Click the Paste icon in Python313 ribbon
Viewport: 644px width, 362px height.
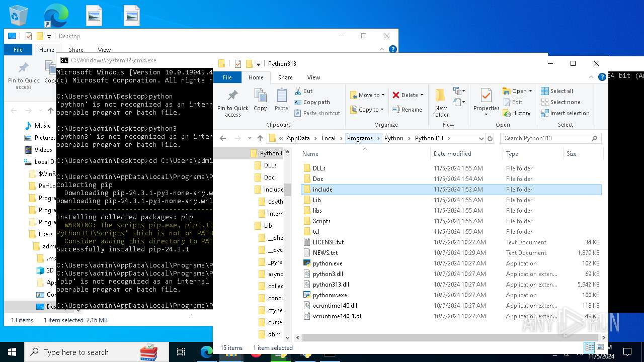click(281, 100)
